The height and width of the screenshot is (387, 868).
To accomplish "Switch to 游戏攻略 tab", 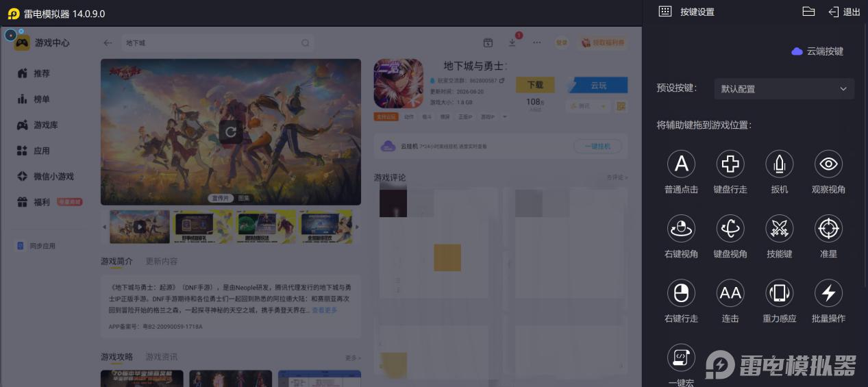I will (x=116, y=357).
